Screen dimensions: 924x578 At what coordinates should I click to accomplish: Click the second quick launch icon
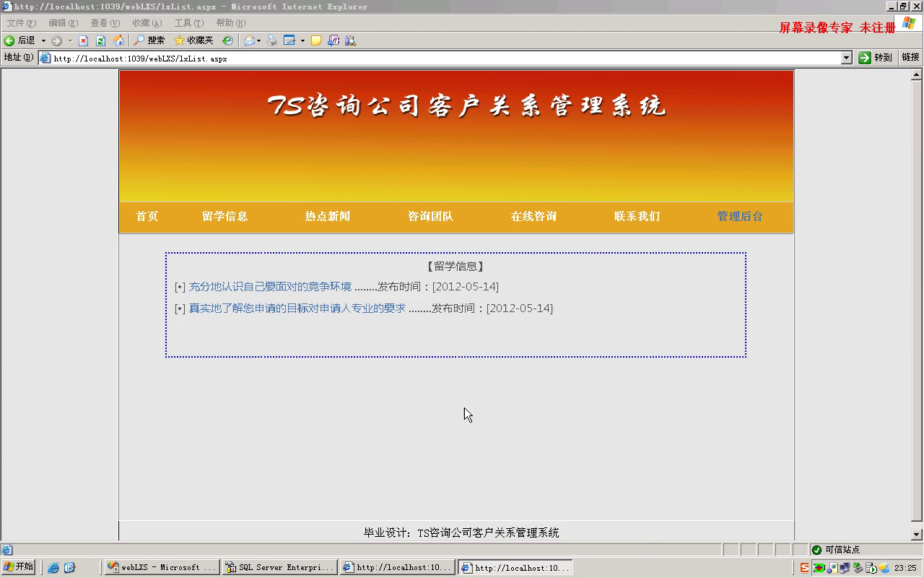pos(70,568)
